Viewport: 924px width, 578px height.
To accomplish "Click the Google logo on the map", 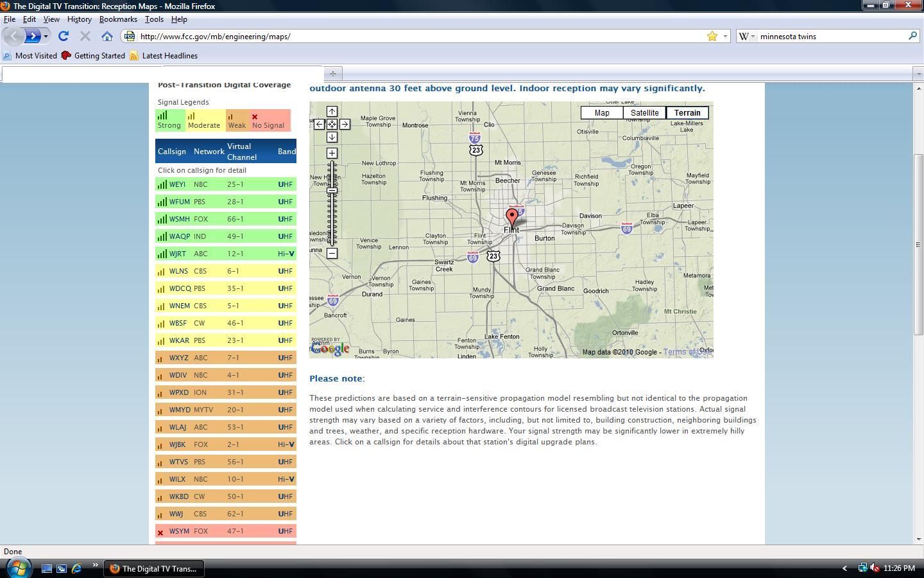I will [331, 347].
